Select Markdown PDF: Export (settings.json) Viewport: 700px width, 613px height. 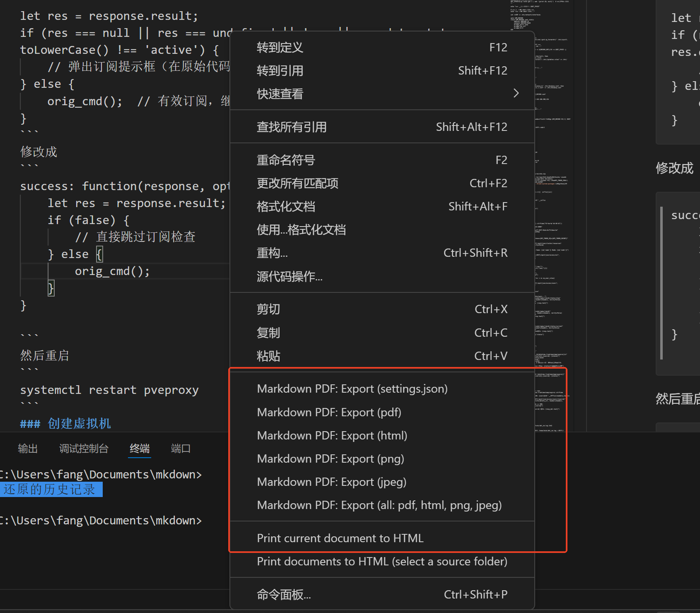pos(382,389)
